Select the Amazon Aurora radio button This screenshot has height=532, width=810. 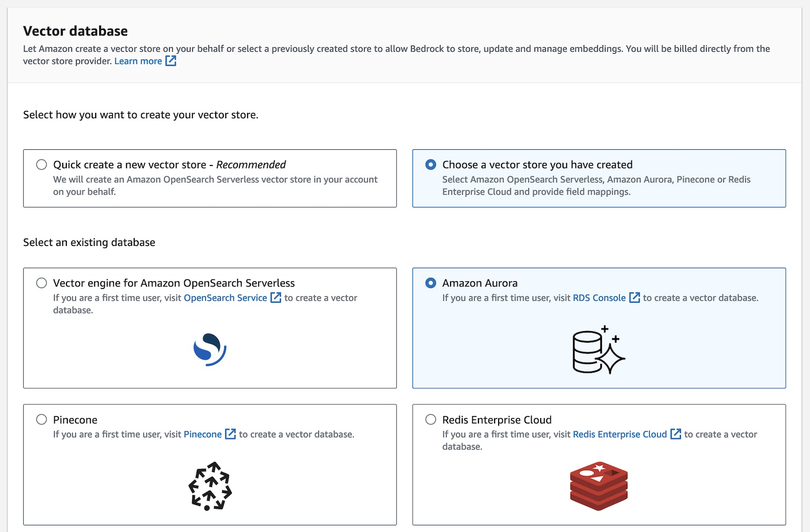point(431,283)
